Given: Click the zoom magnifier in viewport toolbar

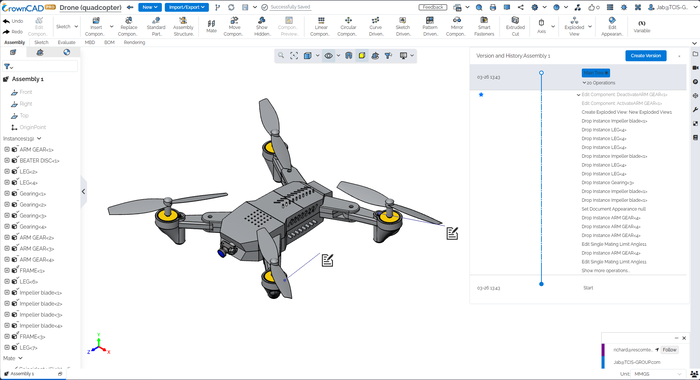Looking at the screenshot, I should coord(281,55).
